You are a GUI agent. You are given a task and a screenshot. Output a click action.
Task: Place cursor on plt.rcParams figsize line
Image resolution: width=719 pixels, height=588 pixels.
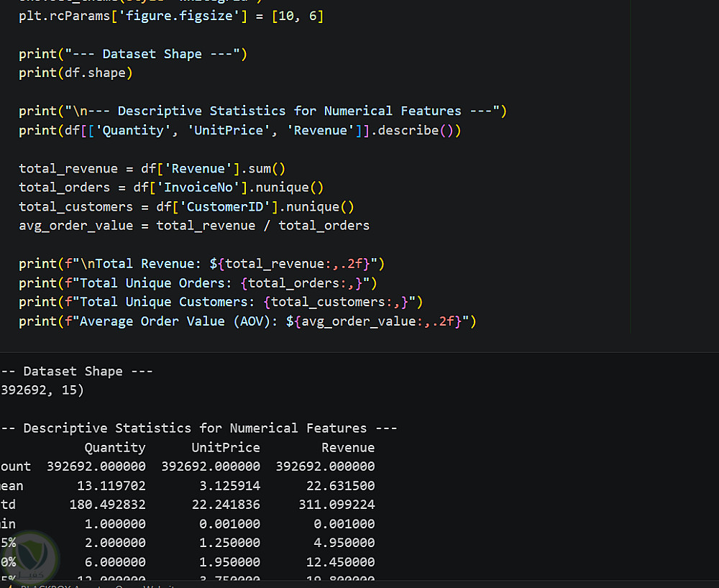pos(171,16)
